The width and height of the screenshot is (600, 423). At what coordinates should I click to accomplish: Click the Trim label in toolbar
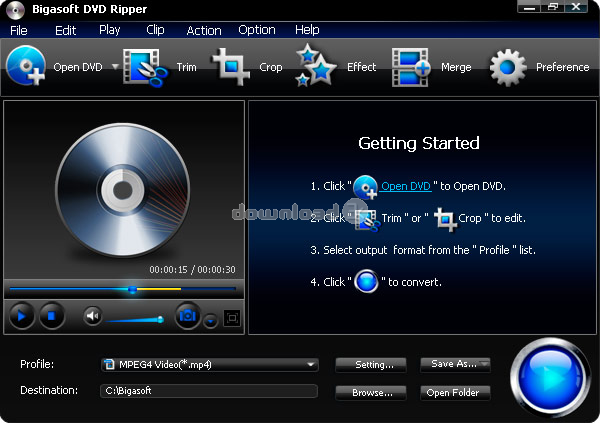[186, 67]
